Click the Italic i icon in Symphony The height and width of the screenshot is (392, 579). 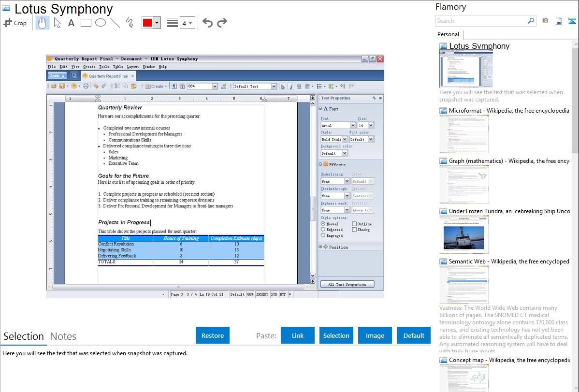[x=291, y=87]
